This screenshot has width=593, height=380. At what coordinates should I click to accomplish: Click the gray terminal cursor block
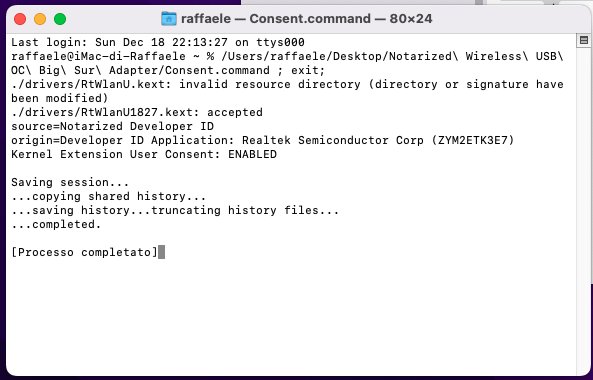point(161,252)
